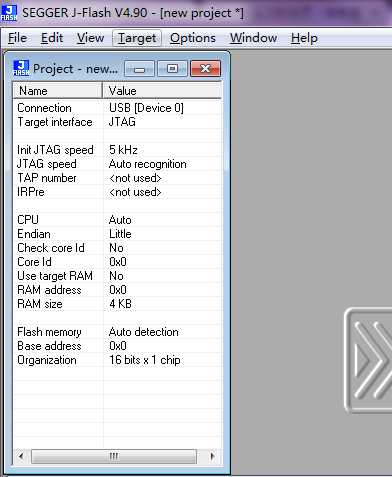The height and width of the screenshot is (477, 392).
Task: Select the RAM address 0x0 value
Action: click(118, 290)
